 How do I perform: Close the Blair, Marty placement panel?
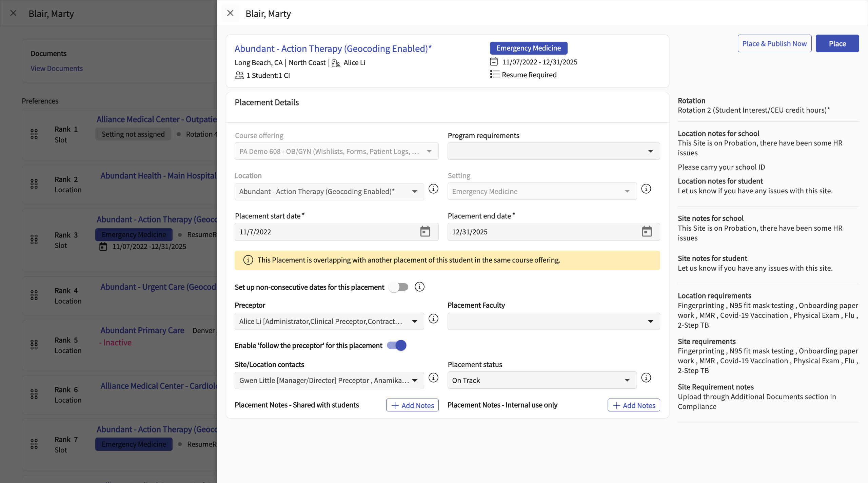point(230,13)
